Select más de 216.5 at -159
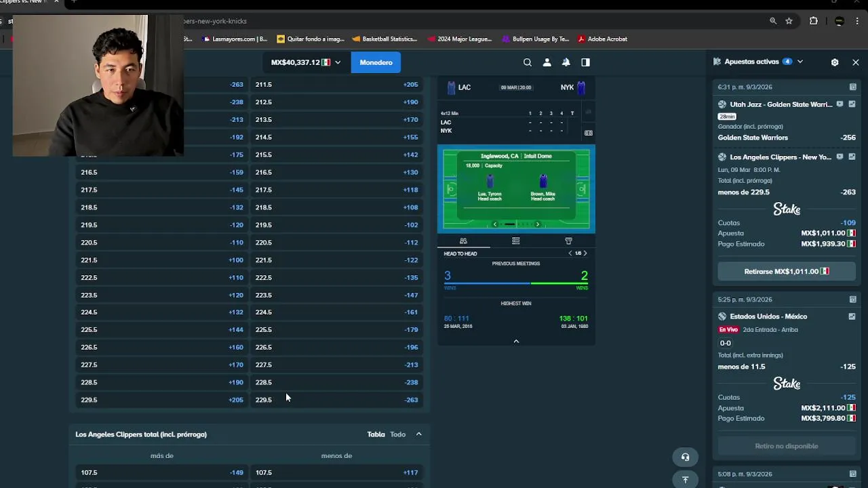This screenshot has height=488, width=868. coord(161,172)
